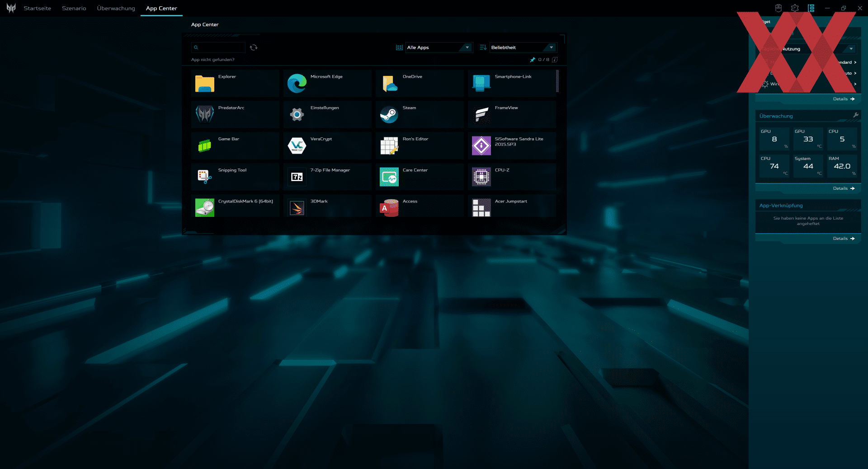Open the Access app tile

click(x=420, y=206)
